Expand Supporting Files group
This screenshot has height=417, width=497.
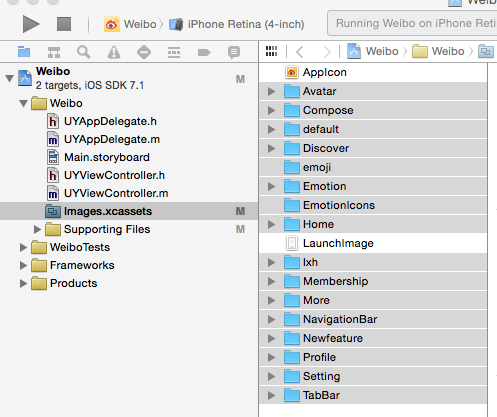(x=37, y=229)
